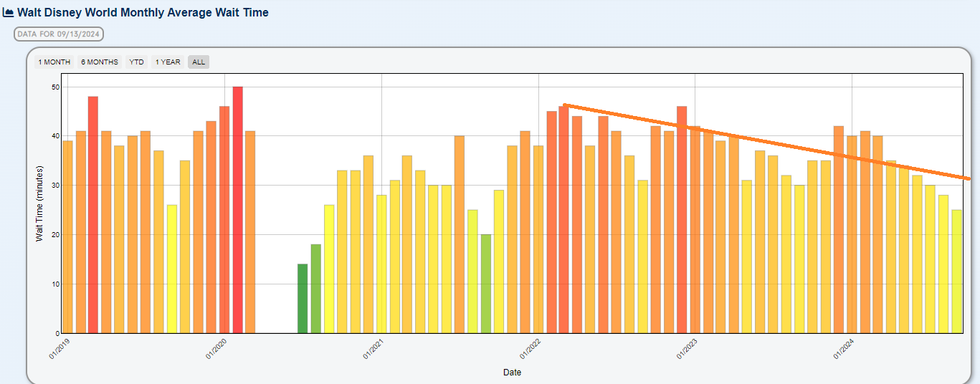980x384 pixels.
Task: Click the 50 value on the y-axis
Action: (55, 87)
